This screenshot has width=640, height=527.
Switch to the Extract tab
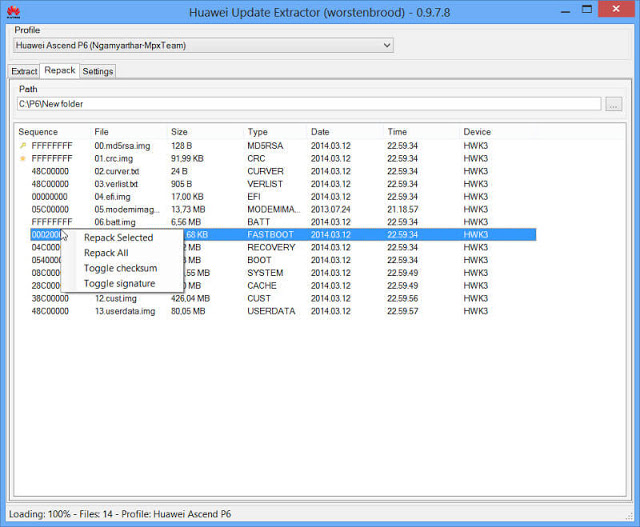pyautogui.click(x=24, y=71)
